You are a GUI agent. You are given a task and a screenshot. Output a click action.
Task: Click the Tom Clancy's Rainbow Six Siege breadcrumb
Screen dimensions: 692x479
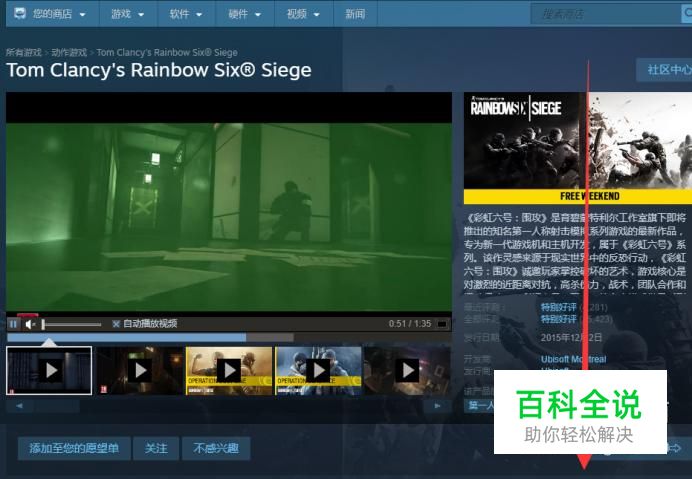pos(167,53)
